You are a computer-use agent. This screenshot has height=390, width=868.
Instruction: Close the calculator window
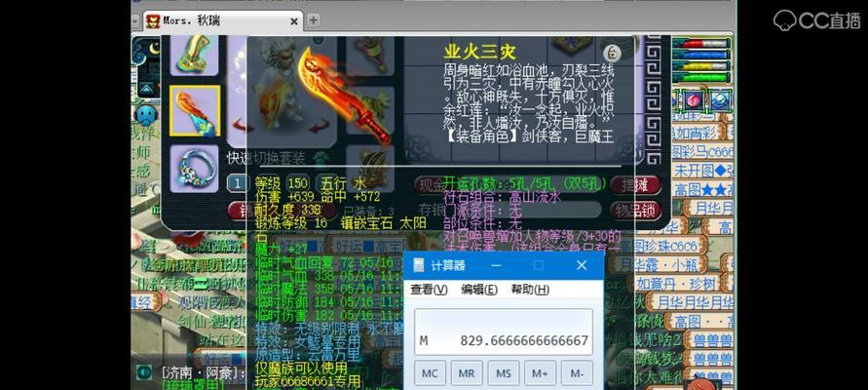click(582, 266)
